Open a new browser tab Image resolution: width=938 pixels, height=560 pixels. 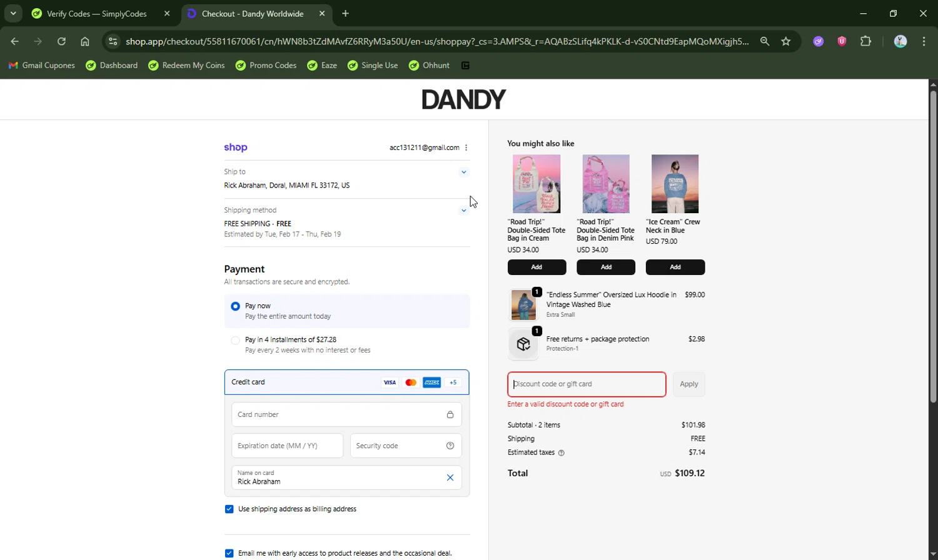(x=346, y=14)
